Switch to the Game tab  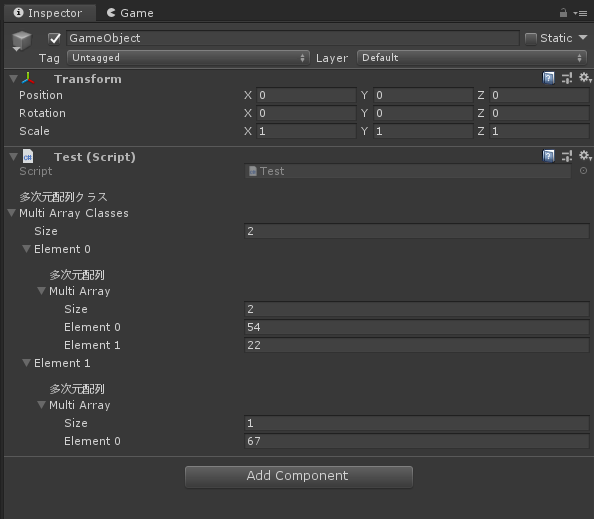point(130,13)
